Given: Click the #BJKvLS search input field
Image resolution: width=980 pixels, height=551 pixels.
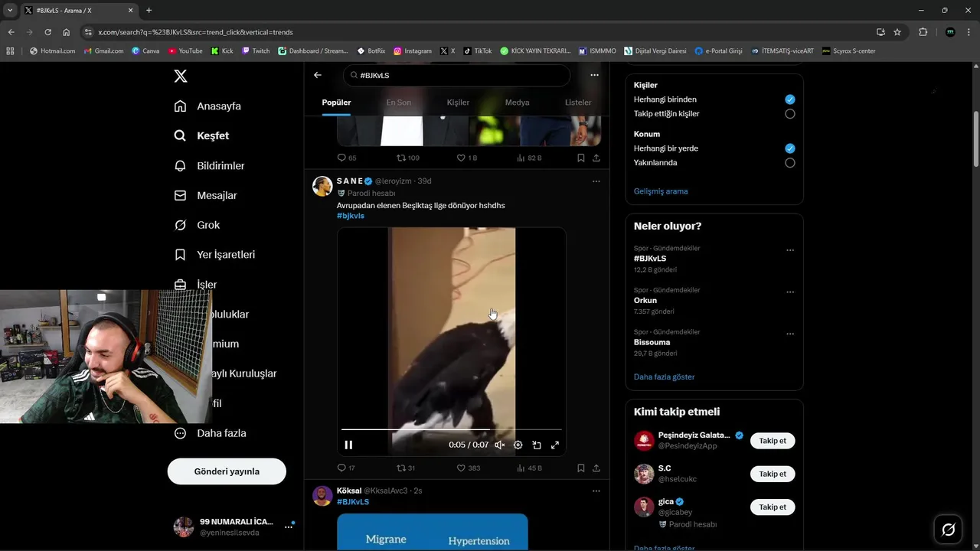Looking at the screenshot, I should click(x=457, y=75).
